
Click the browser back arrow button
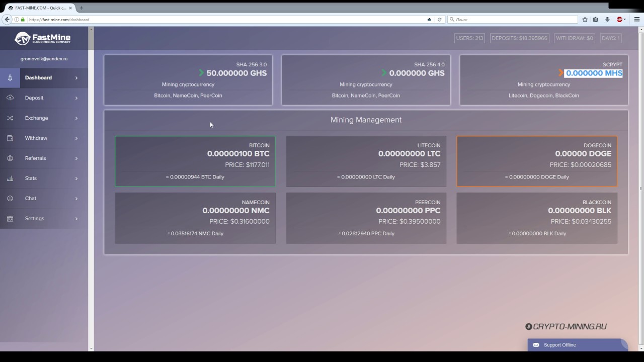click(x=7, y=20)
